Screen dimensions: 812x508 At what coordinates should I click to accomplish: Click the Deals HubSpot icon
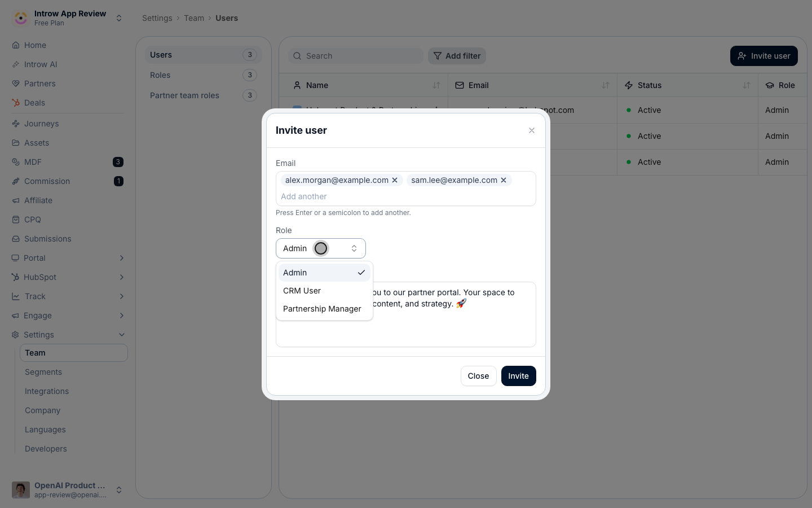point(16,103)
